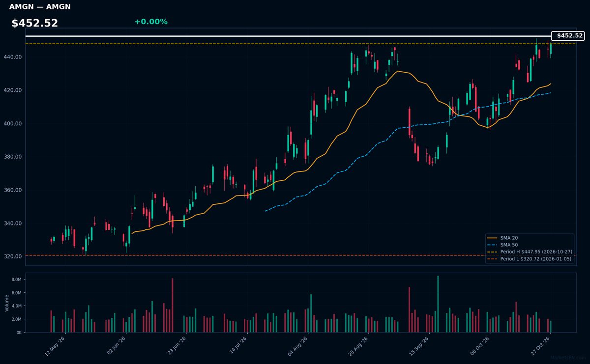
Task: Click the AMGN — AMGN chart title
Action: point(40,7)
